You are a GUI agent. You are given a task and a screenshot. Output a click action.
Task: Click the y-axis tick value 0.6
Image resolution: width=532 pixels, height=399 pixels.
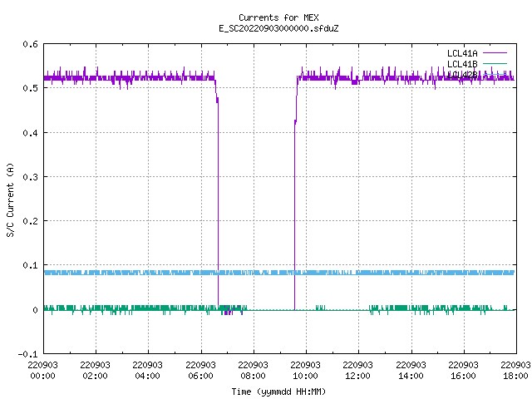[x=30, y=44]
